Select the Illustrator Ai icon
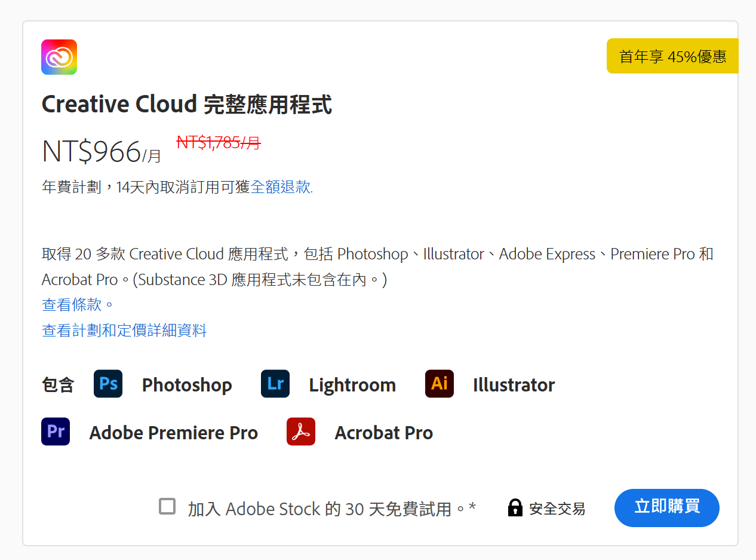 [x=440, y=384]
